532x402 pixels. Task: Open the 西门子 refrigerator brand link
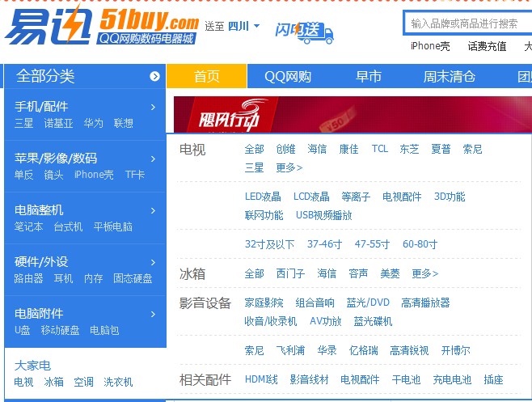tap(290, 273)
